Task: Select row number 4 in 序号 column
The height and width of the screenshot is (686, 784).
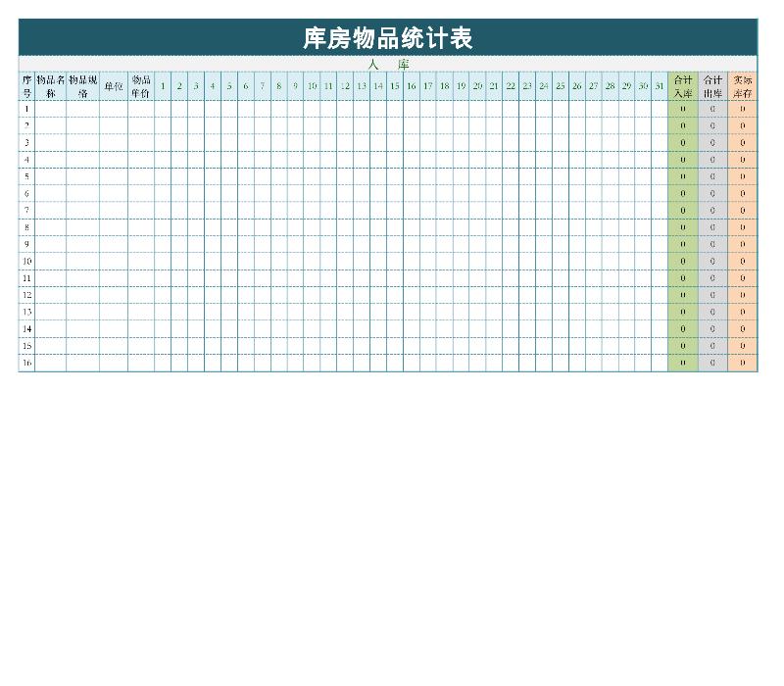Action: click(27, 160)
